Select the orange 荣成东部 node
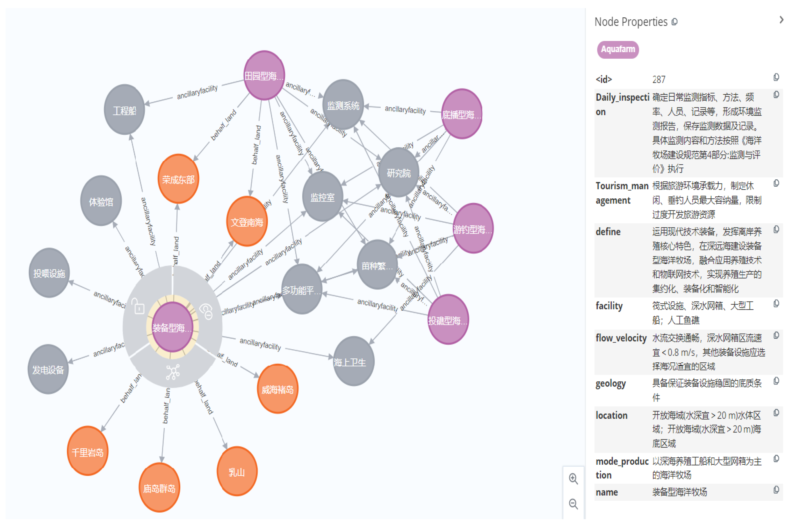The width and height of the screenshot is (788, 532). click(178, 179)
